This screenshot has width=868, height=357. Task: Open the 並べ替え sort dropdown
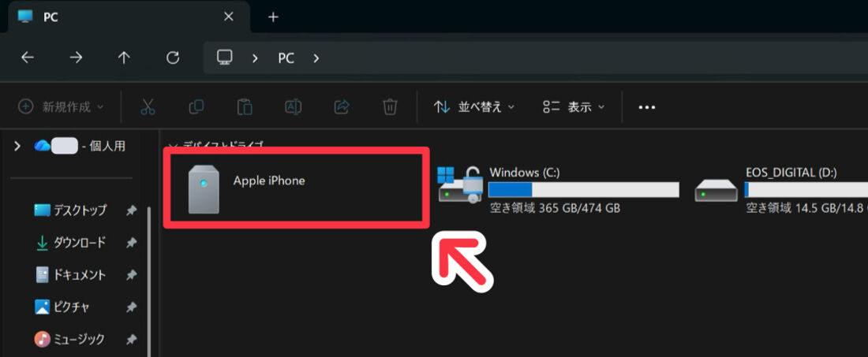474,106
